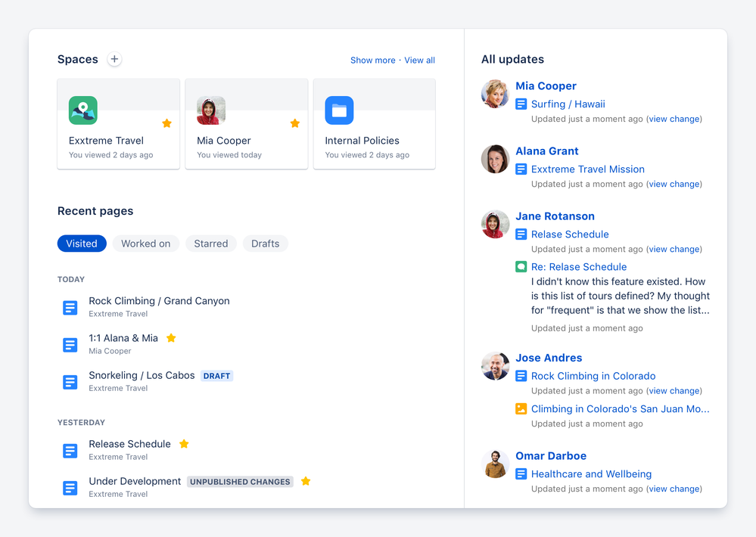Open Rock Climbing in Colorado page
Viewport: 756px width, 537px height.
[593, 376]
